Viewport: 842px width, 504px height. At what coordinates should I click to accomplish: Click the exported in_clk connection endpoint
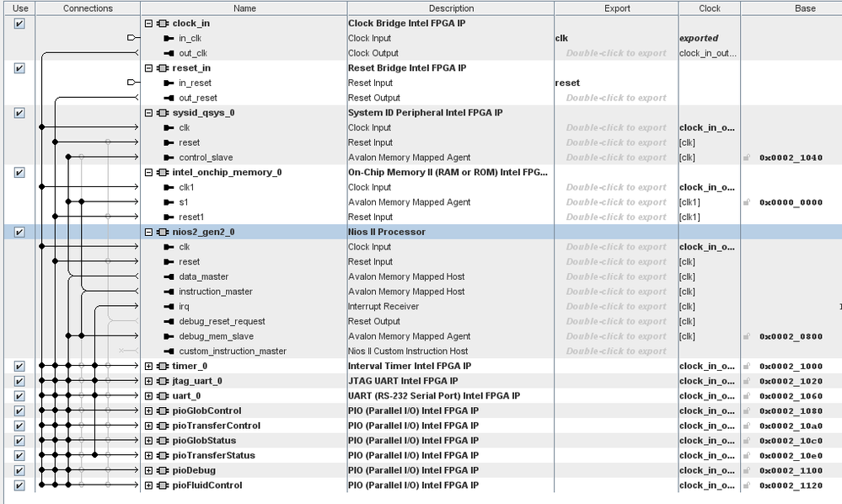coord(131,38)
